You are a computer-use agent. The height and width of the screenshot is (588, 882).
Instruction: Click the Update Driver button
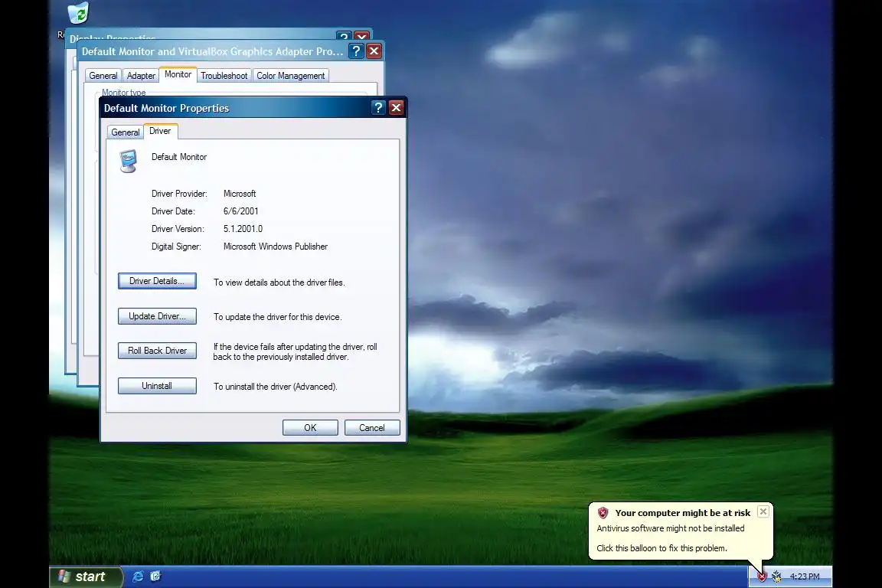click(x=157, y=316)
